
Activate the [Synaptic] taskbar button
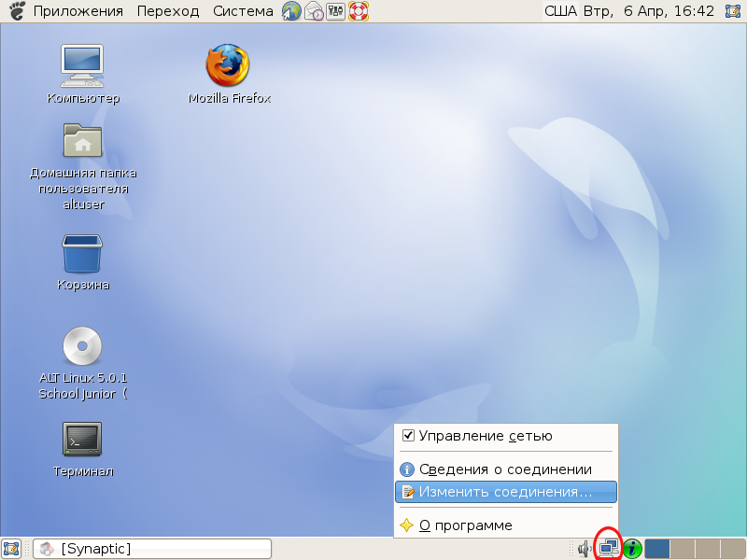pyautogui.click(x=152, y=549)
